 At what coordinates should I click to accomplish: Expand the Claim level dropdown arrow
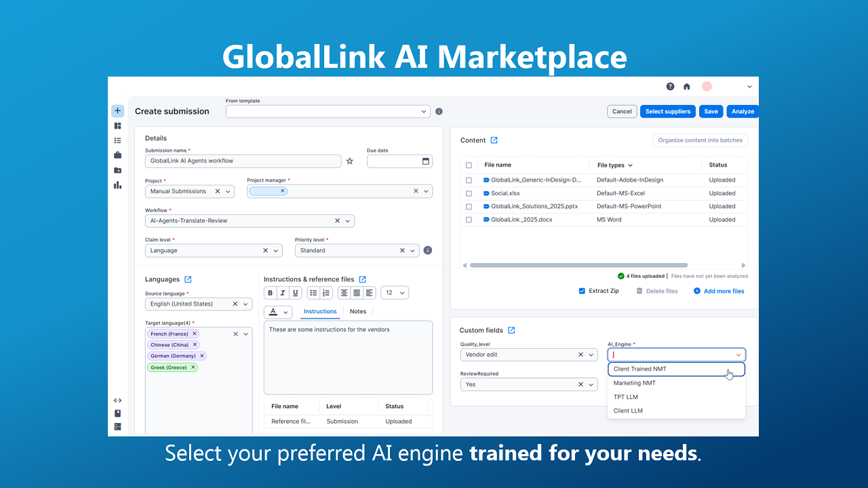(x=276, y=251)
